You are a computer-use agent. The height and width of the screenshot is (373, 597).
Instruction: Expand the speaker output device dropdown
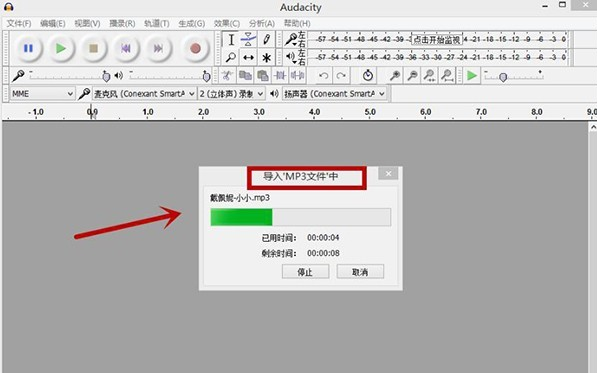point(334,94)
